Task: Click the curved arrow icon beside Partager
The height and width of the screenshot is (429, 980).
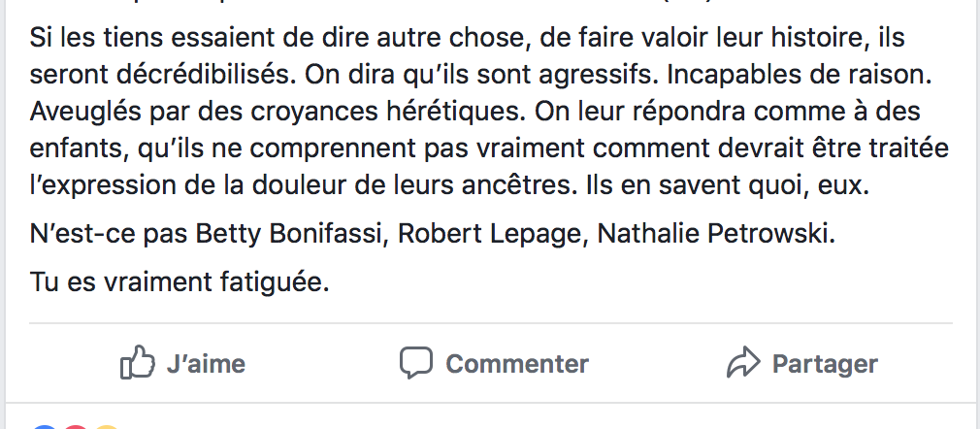Action: click(744, 363)
